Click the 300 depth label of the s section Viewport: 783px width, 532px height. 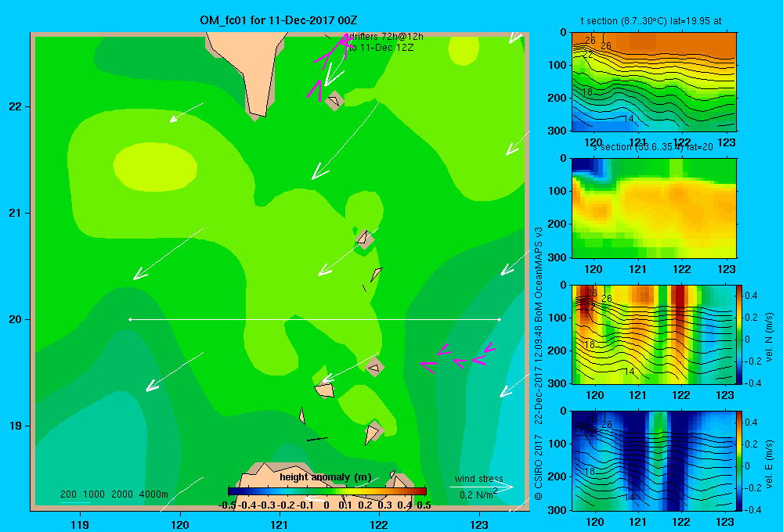click(x=557, y=257)
